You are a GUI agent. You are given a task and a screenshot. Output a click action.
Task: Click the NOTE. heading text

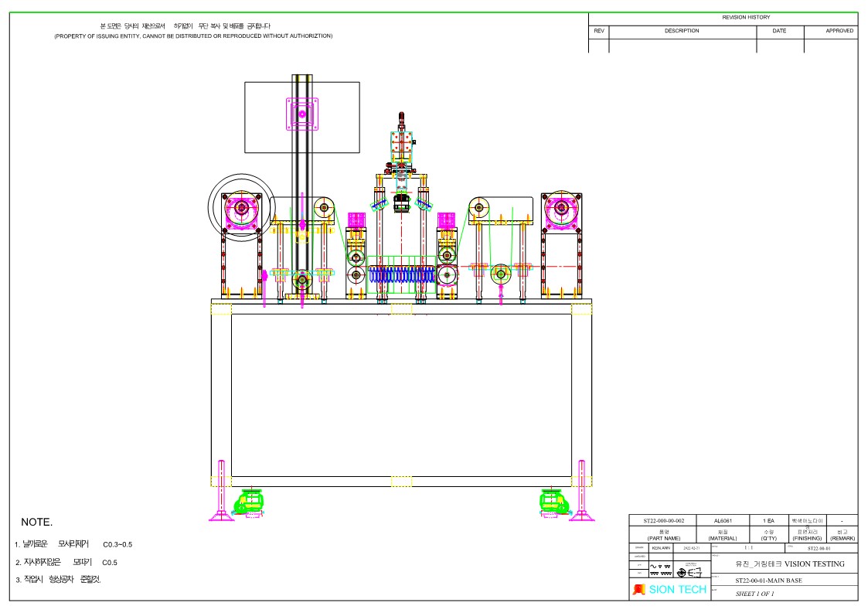[37, 523]
